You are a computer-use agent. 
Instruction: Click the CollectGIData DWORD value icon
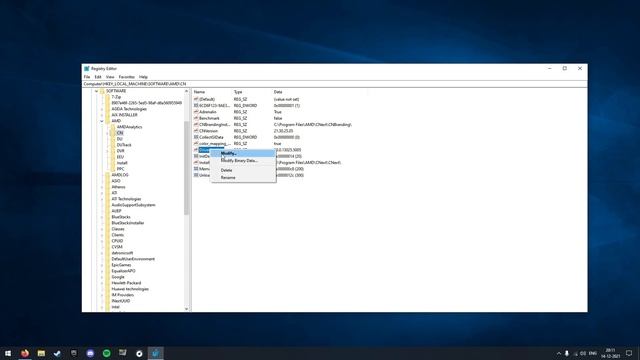point(196,137)
